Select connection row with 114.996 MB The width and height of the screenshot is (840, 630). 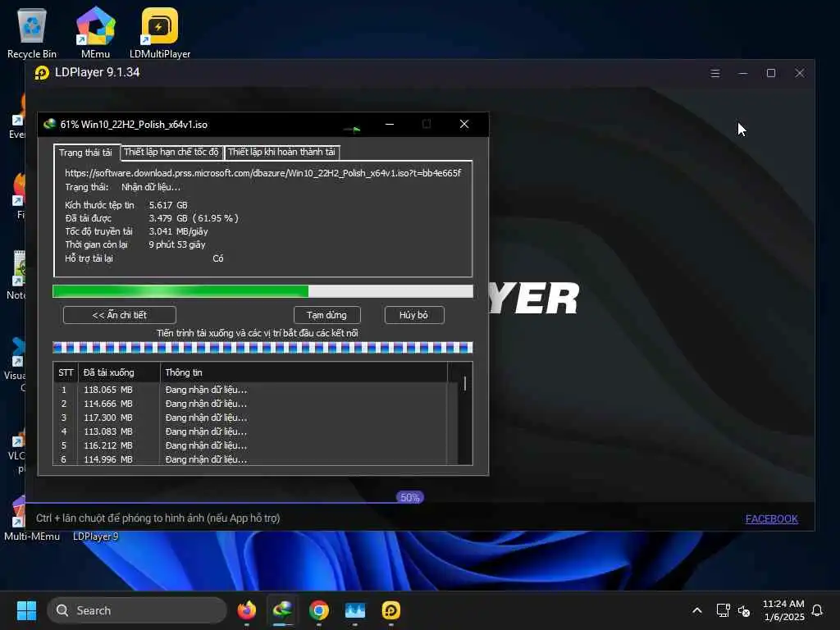(x=251, y=459)
